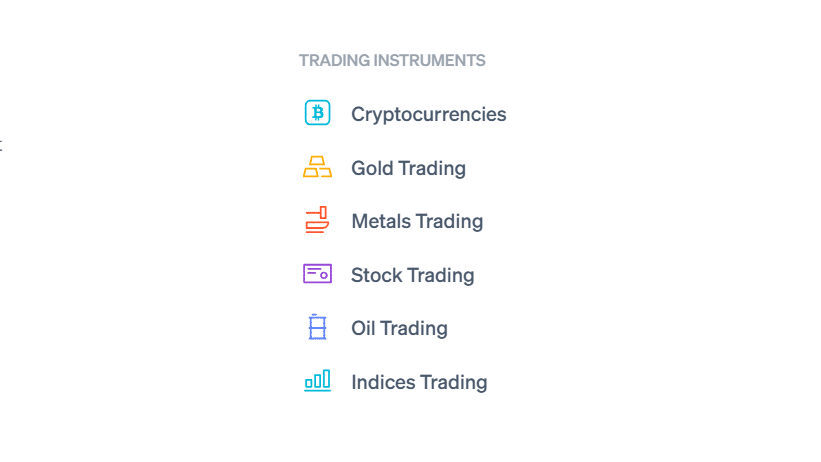Click the red anvil Metals Trading icon
This screenshot has height=462, width=821.
coord(317,219)
